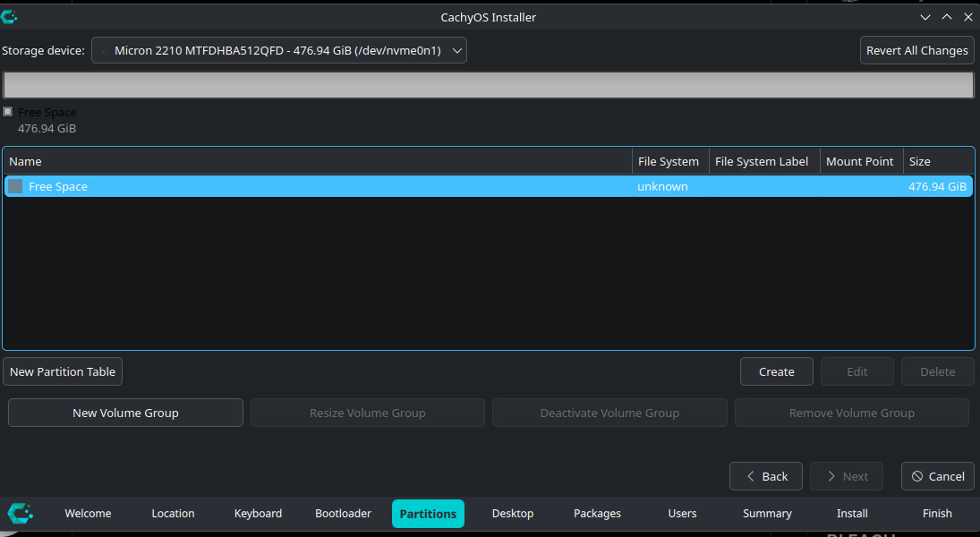Click the Finish step
The height and width of the screenshot is (537, 980).
click(x=938, y=513)
